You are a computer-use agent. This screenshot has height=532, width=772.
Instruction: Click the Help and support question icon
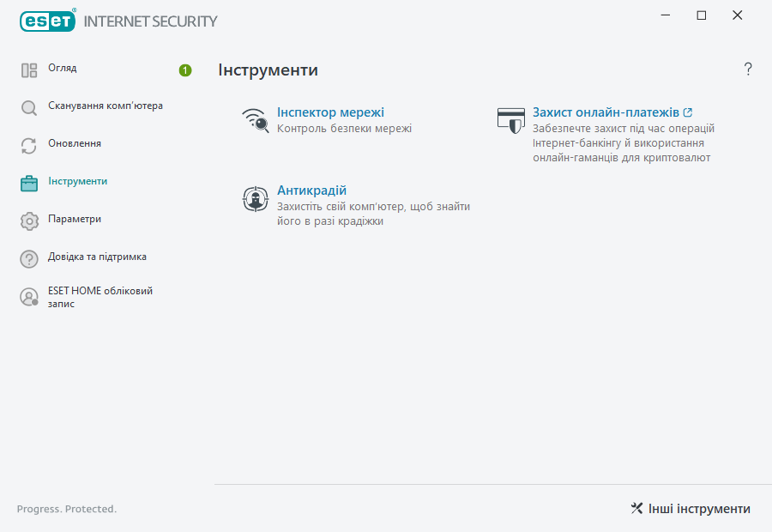point(29,259)
